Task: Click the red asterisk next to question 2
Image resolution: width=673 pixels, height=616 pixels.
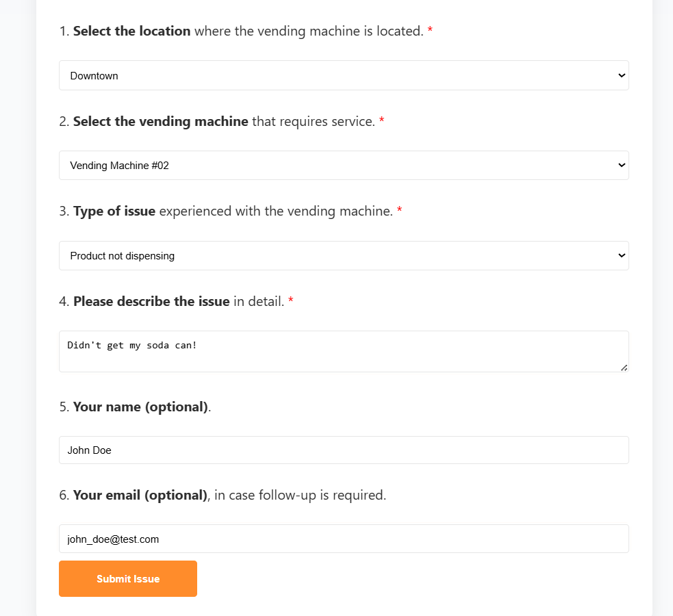Action: pos(381,121)
